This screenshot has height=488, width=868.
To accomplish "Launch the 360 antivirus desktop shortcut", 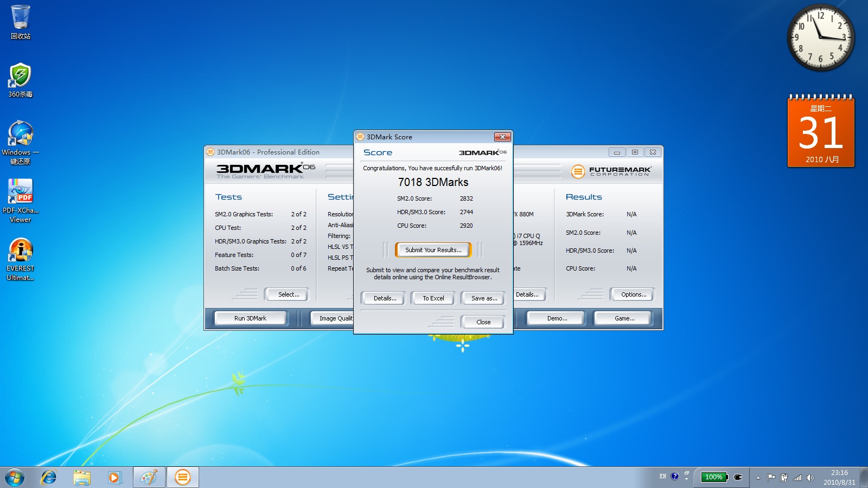I will (x=21, y=80).
